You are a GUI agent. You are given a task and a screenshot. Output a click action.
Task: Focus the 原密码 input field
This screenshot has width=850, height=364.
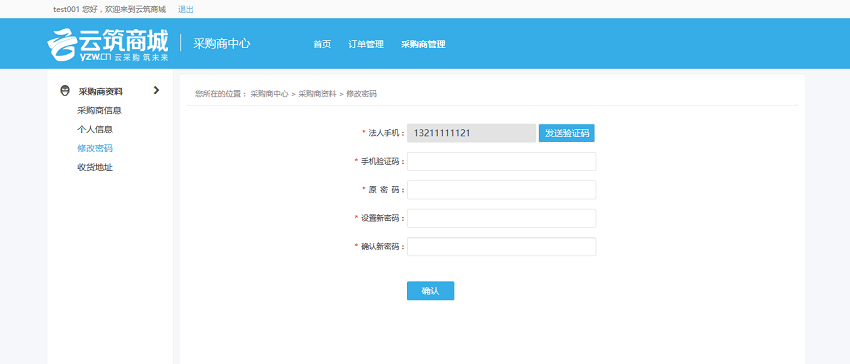(x=501, y=190)
